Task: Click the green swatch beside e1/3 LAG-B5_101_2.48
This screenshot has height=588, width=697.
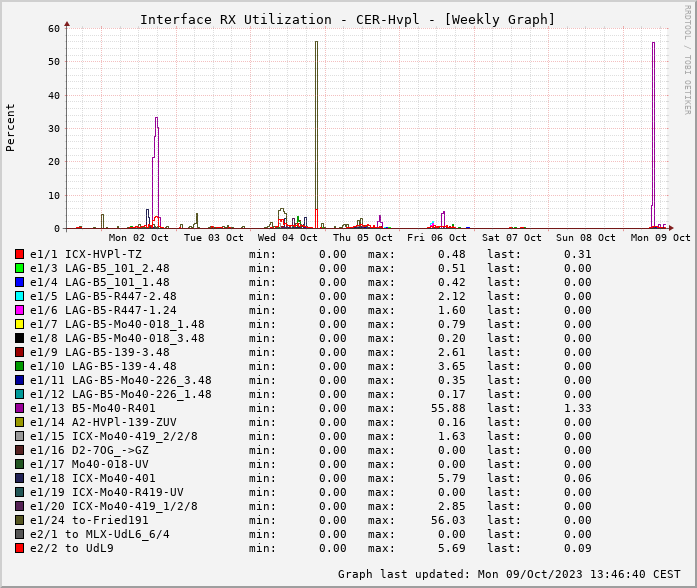Action: tap(19, 268)
